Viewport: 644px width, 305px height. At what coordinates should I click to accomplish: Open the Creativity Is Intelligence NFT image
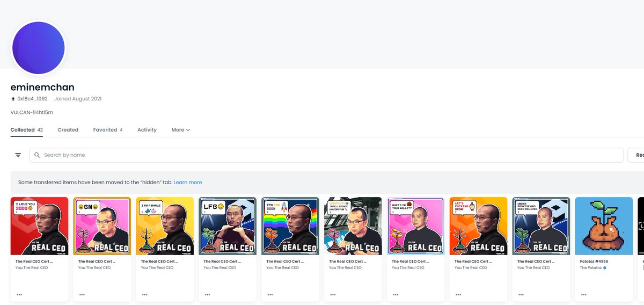click(x=353, y=226)
